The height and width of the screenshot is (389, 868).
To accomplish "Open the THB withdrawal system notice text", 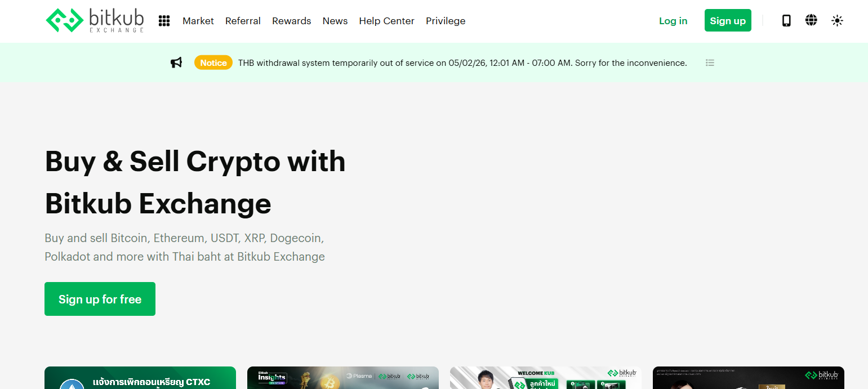I will point(462,63).
